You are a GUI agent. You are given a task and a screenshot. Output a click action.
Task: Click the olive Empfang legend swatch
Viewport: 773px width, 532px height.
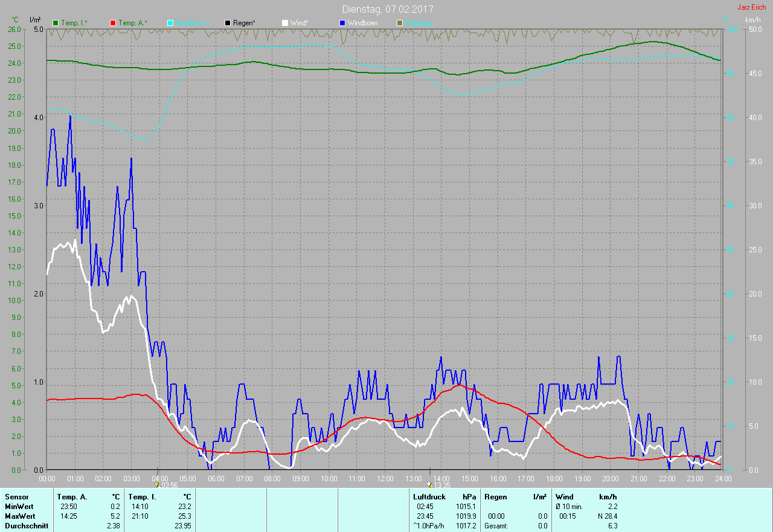tap(399, 23)
